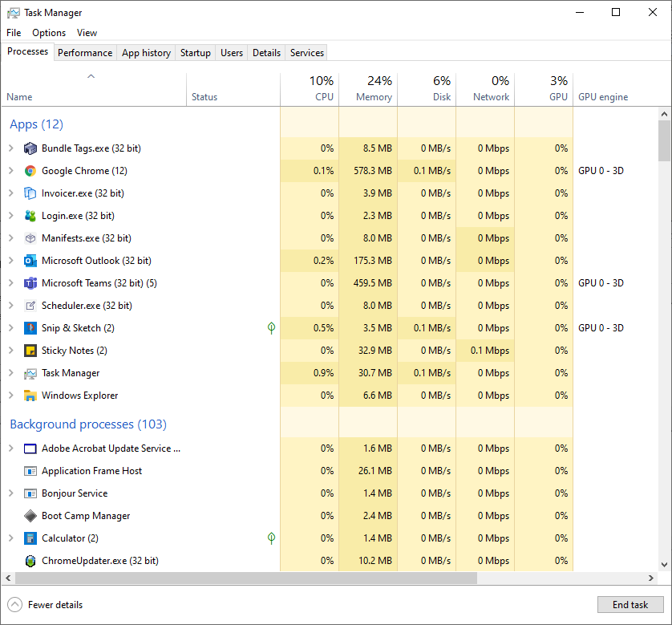Click the Microsoft Teams icon

tap(30, 283)
